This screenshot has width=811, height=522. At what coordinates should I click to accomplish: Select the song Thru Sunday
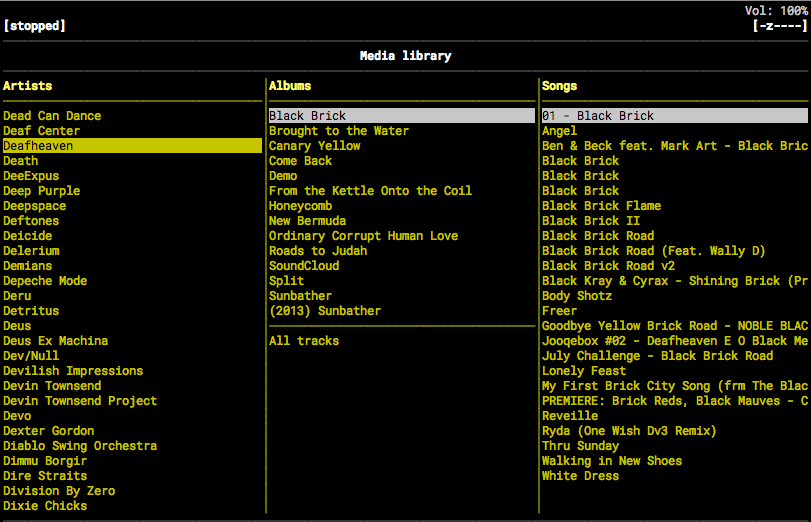(580, 446)
